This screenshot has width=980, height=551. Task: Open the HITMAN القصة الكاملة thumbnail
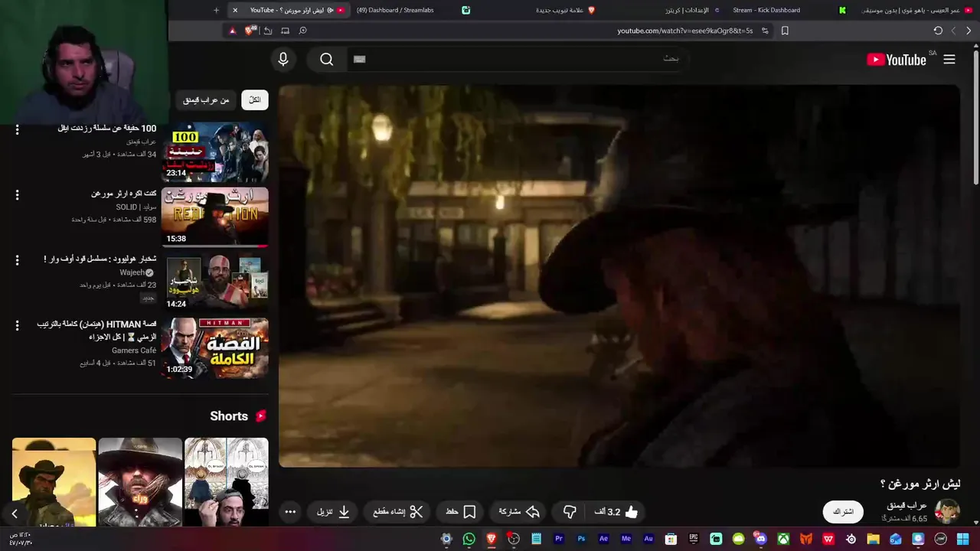pyautogui.click(x=215, y=347)
